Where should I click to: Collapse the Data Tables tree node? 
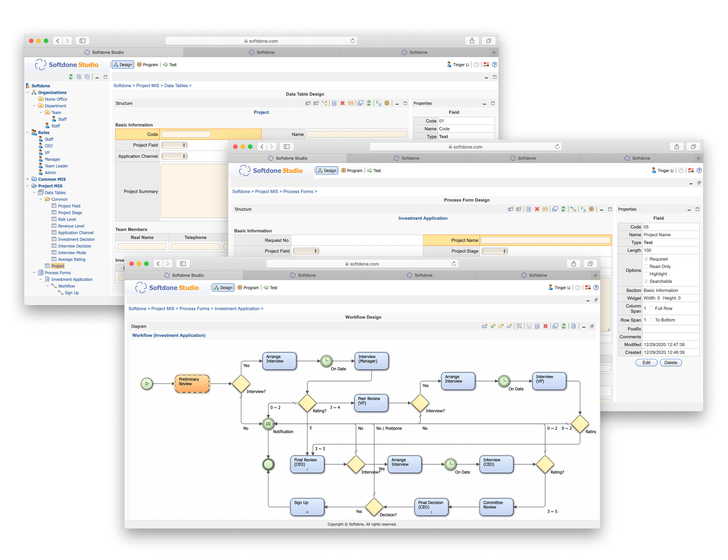click(34, 193)
